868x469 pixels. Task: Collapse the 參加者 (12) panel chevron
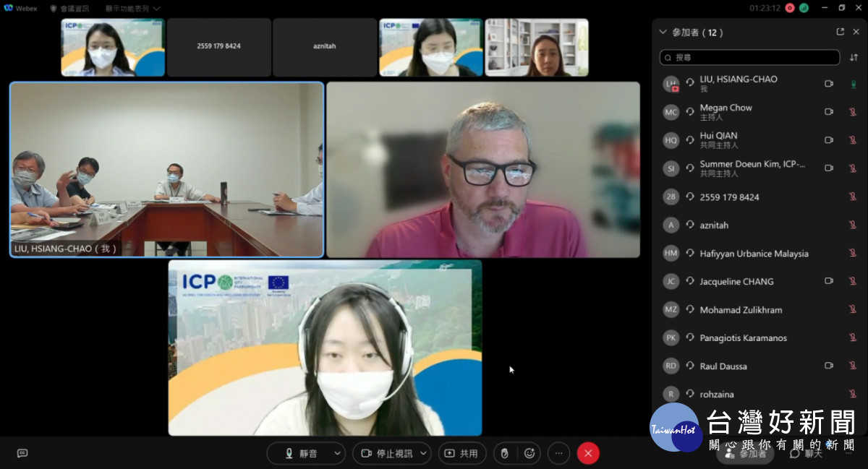(663, 32)
